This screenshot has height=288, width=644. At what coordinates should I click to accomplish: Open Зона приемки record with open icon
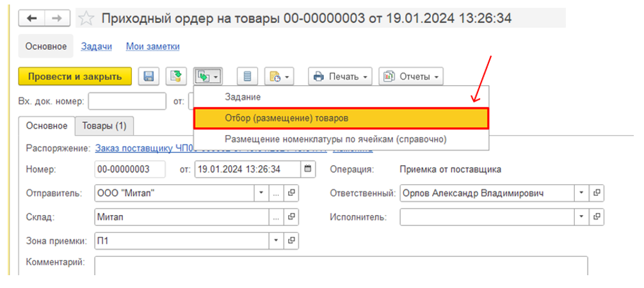[x=291, y=241]
